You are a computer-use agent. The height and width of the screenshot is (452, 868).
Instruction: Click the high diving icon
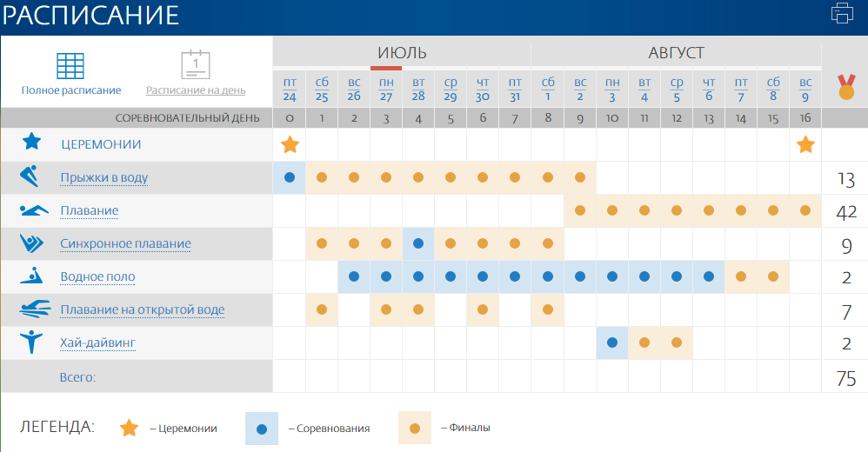[x=31, y=342]
